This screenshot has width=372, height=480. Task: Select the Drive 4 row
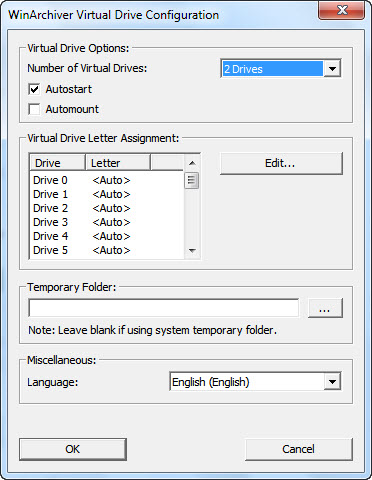[x=107, y=236]
